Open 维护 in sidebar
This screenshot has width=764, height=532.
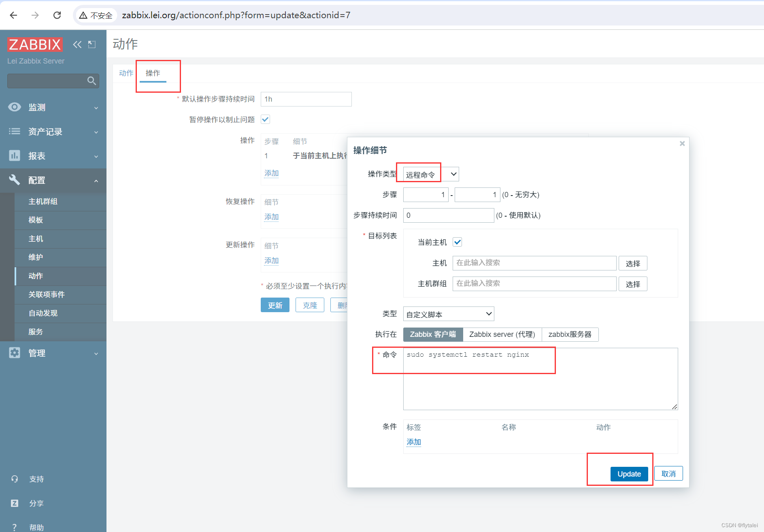tap(60, 257)
